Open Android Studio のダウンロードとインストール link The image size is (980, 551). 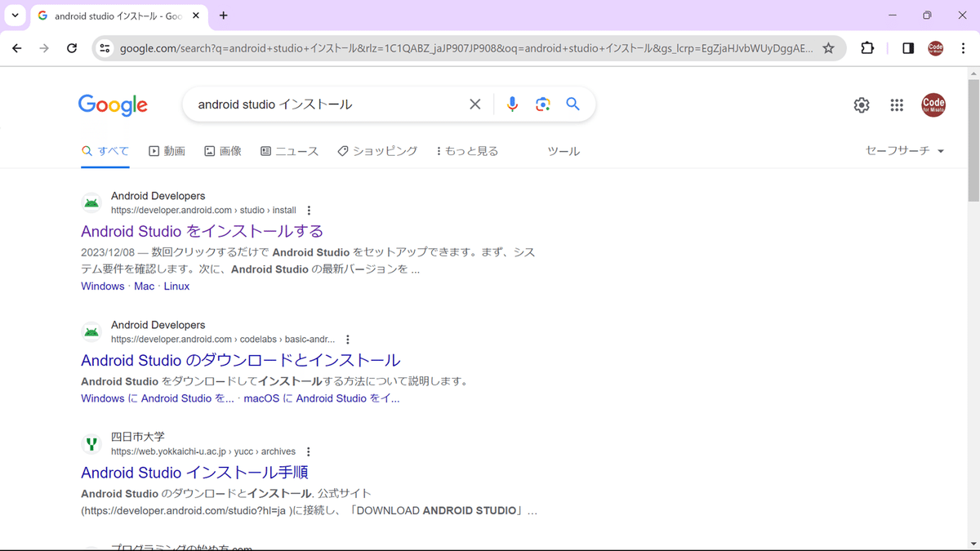(x=241, y=360)
